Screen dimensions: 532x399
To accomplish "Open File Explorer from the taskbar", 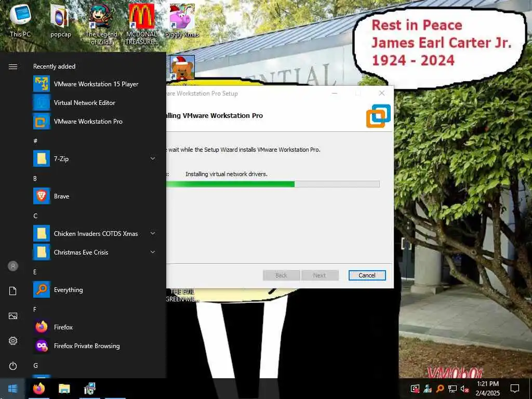I will pyautogui.click(x=64, y=388).
